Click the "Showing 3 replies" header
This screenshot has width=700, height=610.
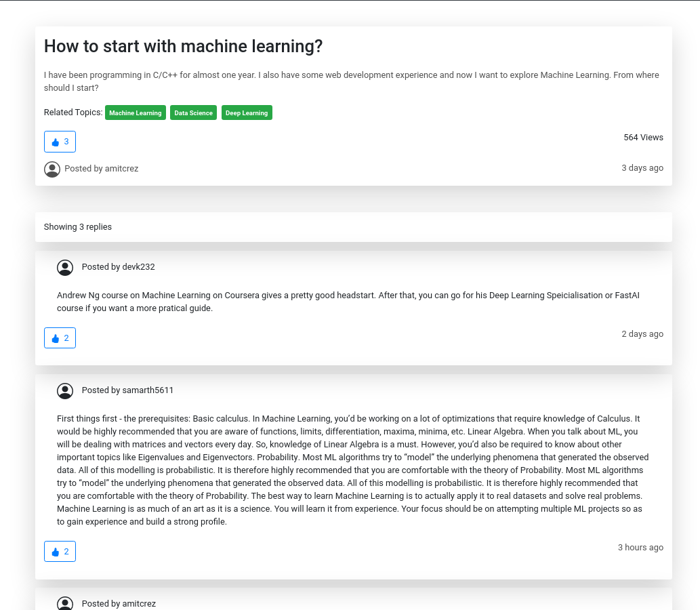coord(78,227)
